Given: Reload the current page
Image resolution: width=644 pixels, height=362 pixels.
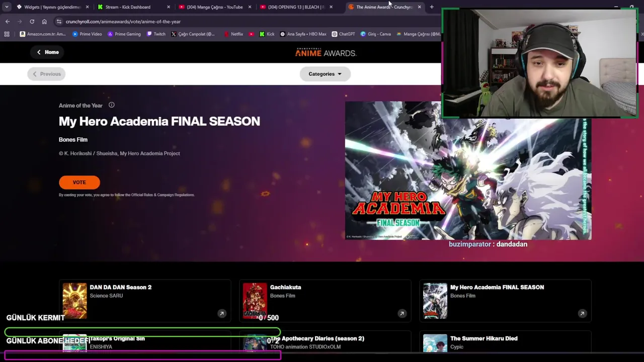Looking at the screenshot, I should point(32,22).
